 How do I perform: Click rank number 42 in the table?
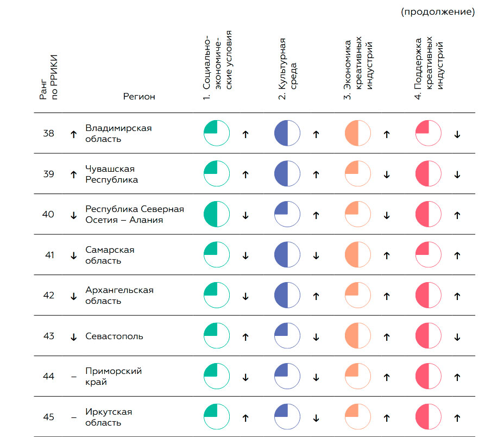coord(49,296)
